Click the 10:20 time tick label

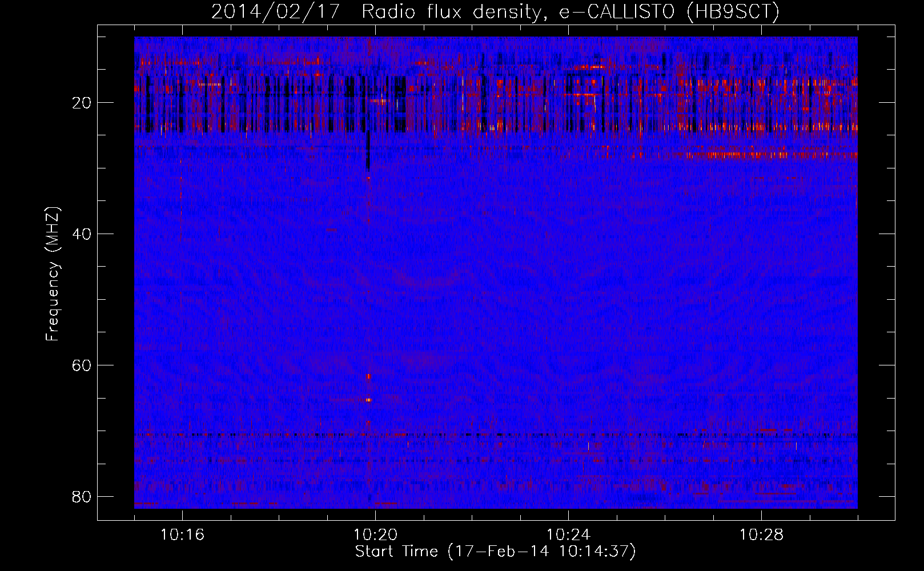(x=375, y=535)
